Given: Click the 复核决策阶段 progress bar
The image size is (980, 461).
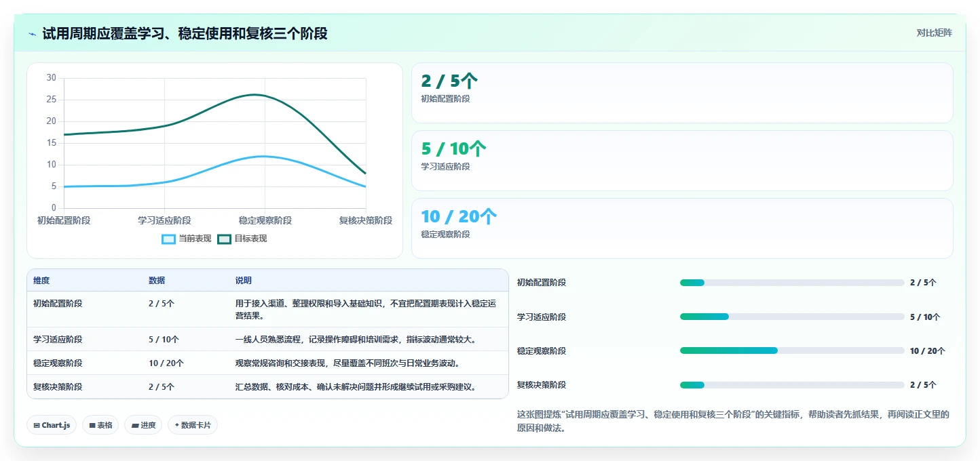Looking at the screenshot, I should [792, 384].
